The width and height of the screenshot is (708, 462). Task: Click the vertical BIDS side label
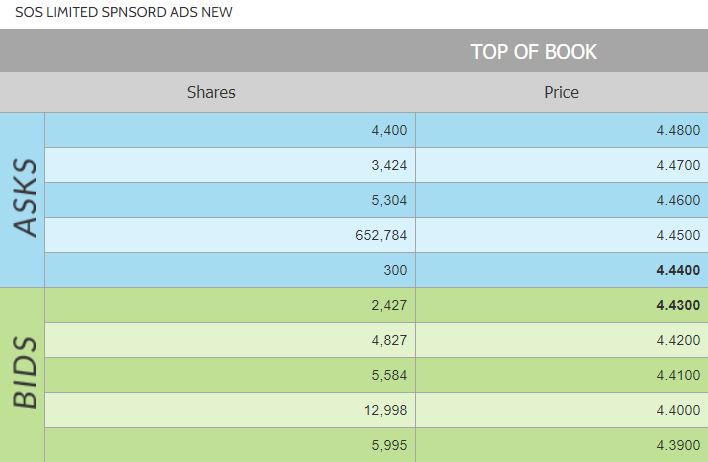(x=24, y=372)
